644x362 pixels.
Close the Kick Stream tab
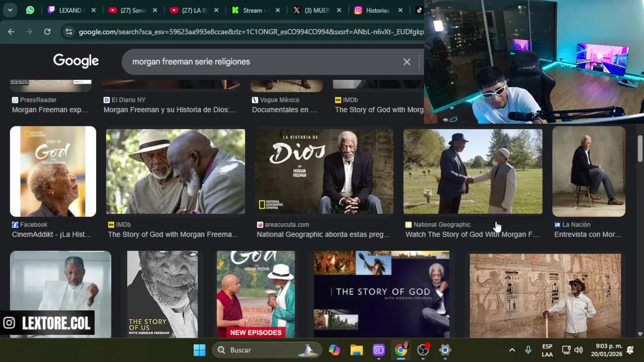pos(277,10)
